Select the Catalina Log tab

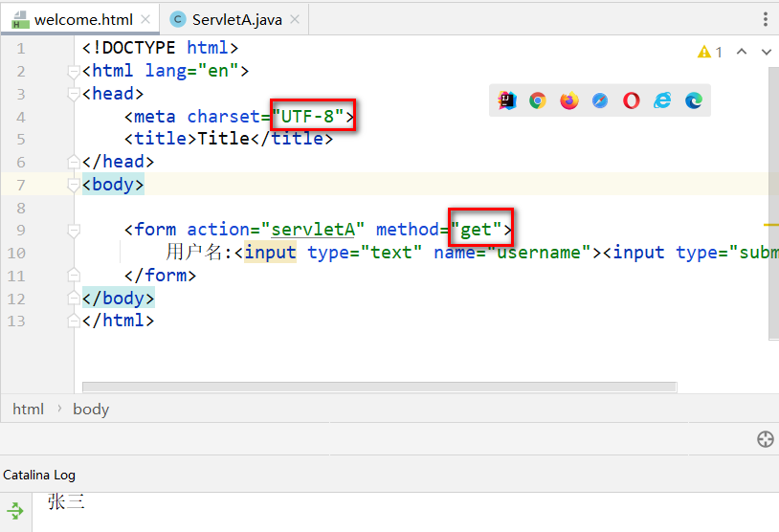[x=39, y=475]
